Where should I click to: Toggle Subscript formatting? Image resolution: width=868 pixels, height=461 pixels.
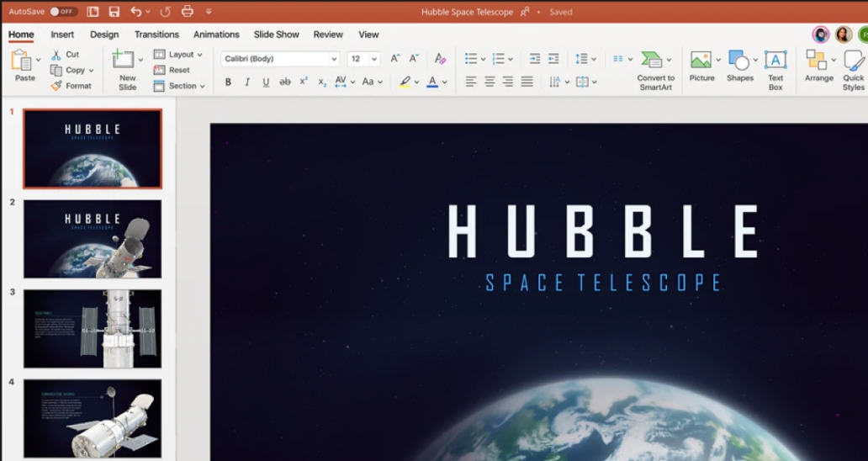(x=322, y=82)
